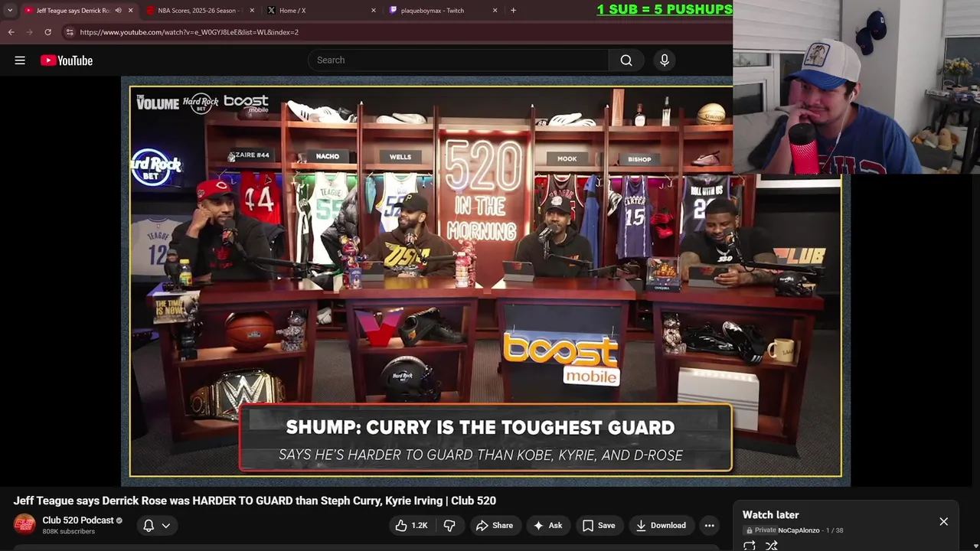980x551 pixels.
Task: Click the streamer webcam overlay
Action: pos(856,86)
